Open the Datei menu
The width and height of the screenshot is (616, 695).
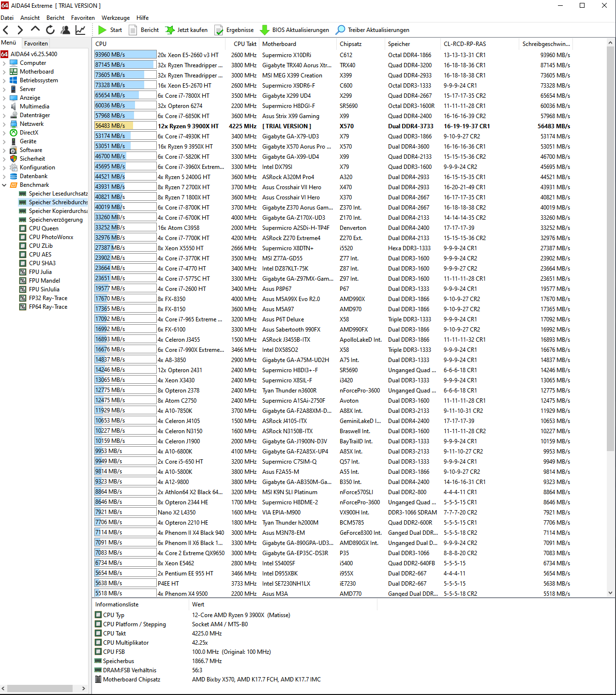click(7, 18)
